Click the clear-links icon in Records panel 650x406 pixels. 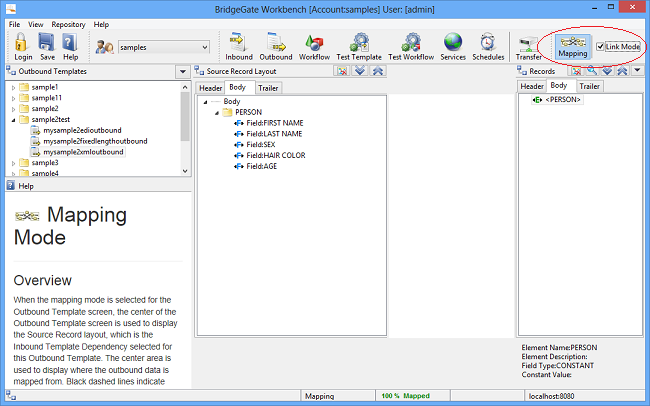pos(577,71)
